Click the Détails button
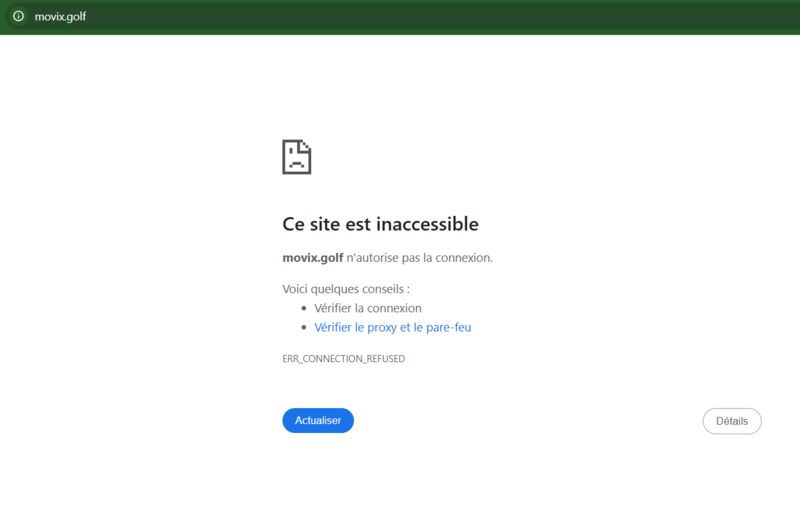The width and height of the screenshot is (800, 509). pyautogui.click(x=732, y=421)
